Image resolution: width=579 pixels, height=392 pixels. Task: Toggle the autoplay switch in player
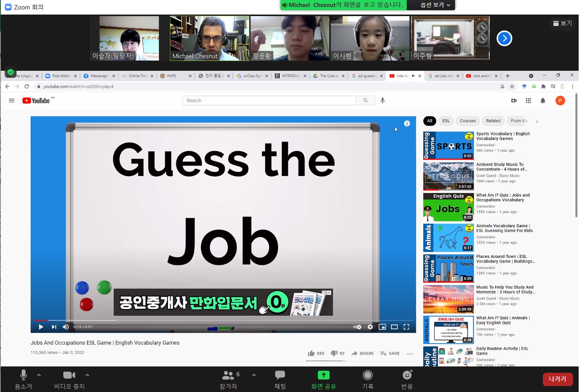pos(357,327)
